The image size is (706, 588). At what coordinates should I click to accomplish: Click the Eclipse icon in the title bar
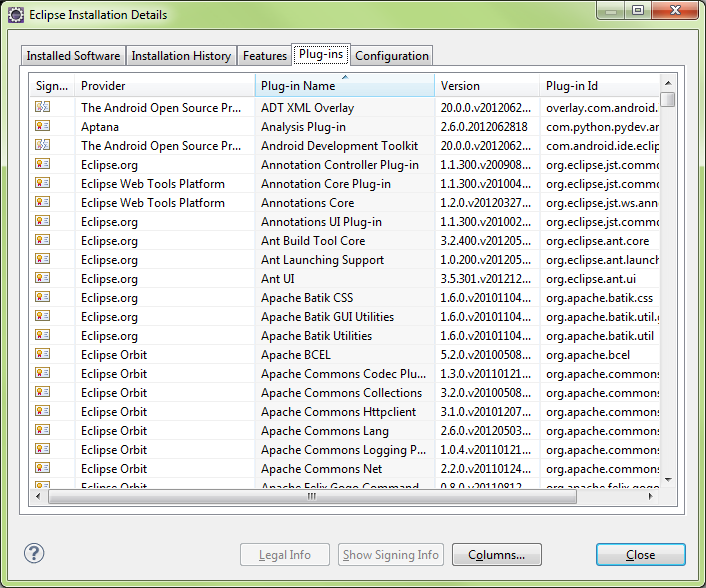(16, 15)
